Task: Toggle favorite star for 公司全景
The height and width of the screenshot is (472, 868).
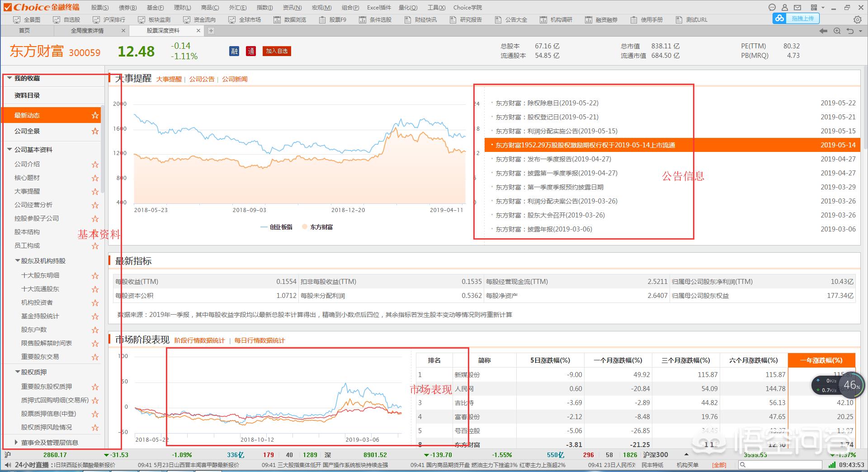Action: click(x=95, y=131)
